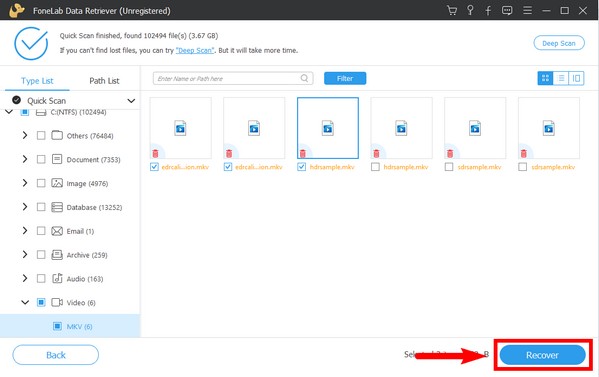This screenshot has height=377, width=599.
Task: Uncheck the checked hdrsample.mkv file
Action: (301, 167)
